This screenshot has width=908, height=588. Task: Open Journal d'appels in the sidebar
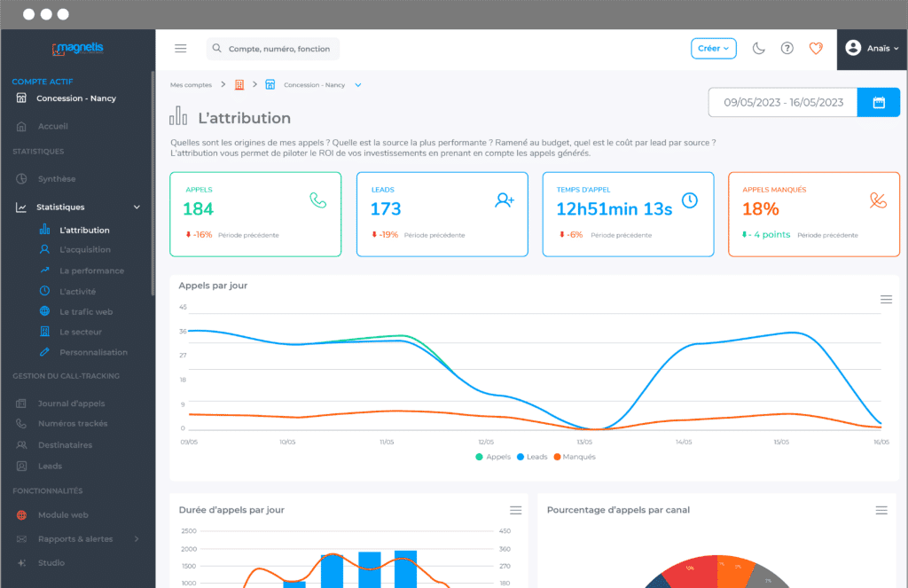click(71, 404)
